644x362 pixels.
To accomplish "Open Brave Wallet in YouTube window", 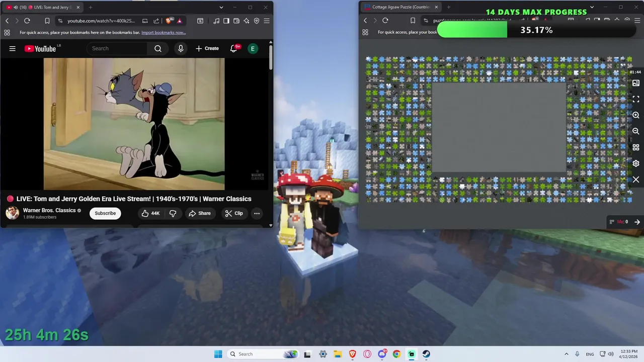I will pos(236,21).
